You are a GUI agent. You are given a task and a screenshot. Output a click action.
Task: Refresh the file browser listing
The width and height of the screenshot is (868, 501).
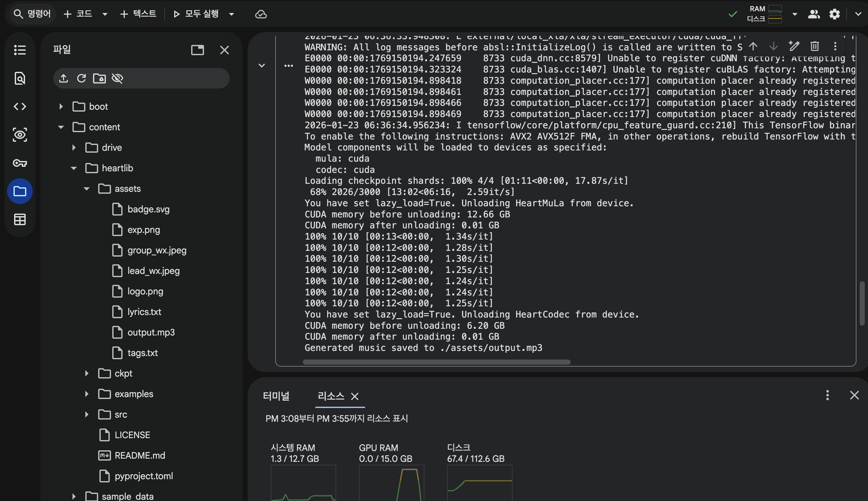(x=81, y=78)
